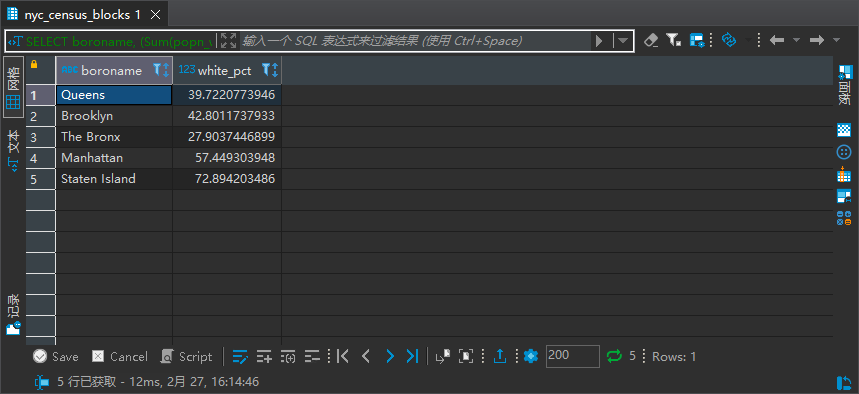859x394 pixels.
Task: Click the Rows: 1 status label
Action: point(674,357)
